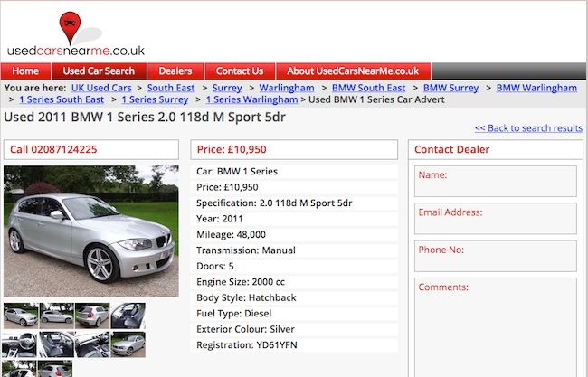Click the Doors: 5 row
Viewport: 588px width, 377px height.
pos(294,266)
